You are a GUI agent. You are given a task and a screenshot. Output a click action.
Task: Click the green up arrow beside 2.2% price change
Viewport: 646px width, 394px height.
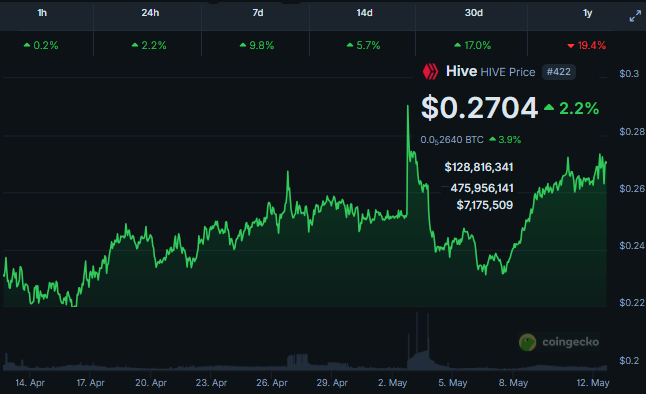click(x=549, y=108)
